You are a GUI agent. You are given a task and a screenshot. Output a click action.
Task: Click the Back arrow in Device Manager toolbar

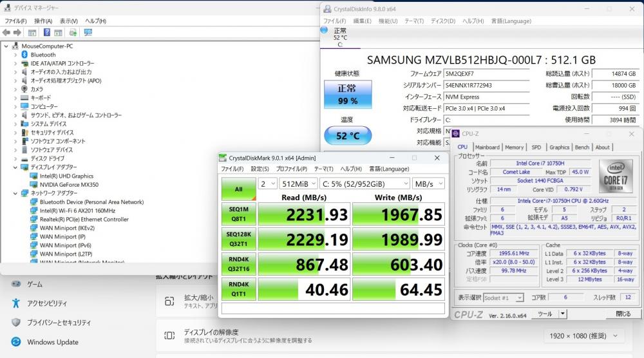[x=6, y=32]
